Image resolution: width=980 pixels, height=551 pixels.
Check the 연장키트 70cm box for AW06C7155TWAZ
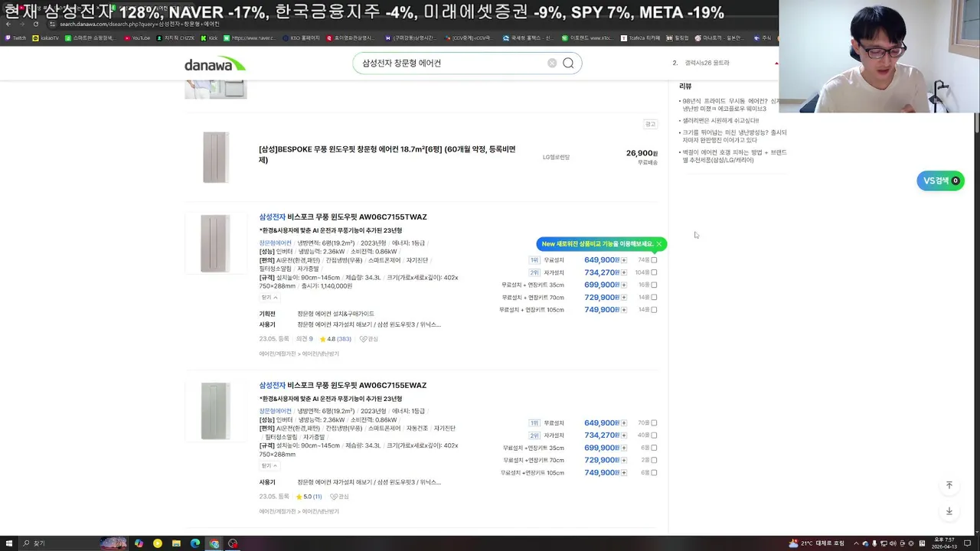click(x=654, y=297)
